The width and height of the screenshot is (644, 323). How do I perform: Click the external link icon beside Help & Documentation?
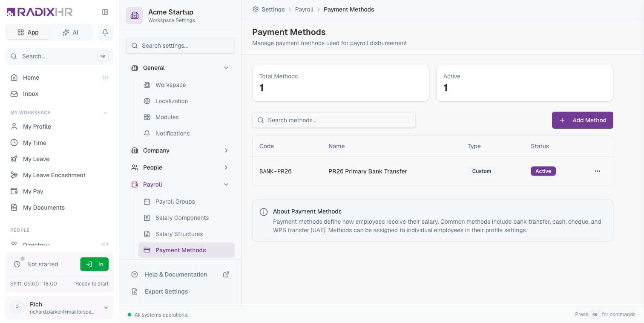226,274
